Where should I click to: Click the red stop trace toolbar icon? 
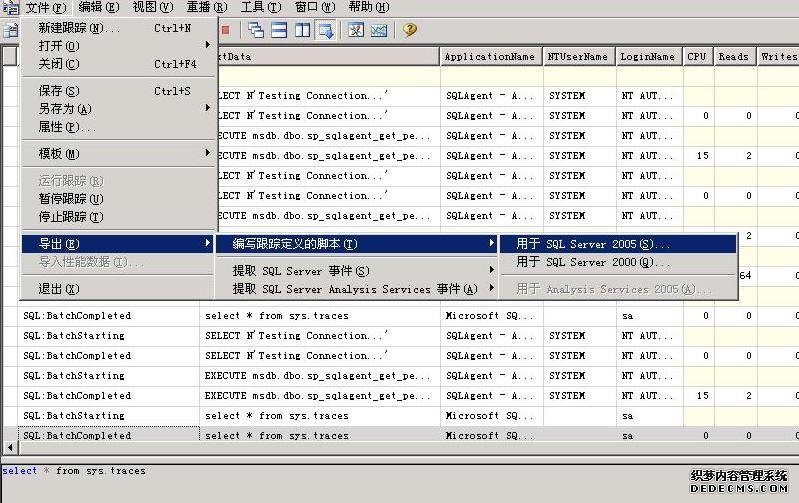[225, 30]
